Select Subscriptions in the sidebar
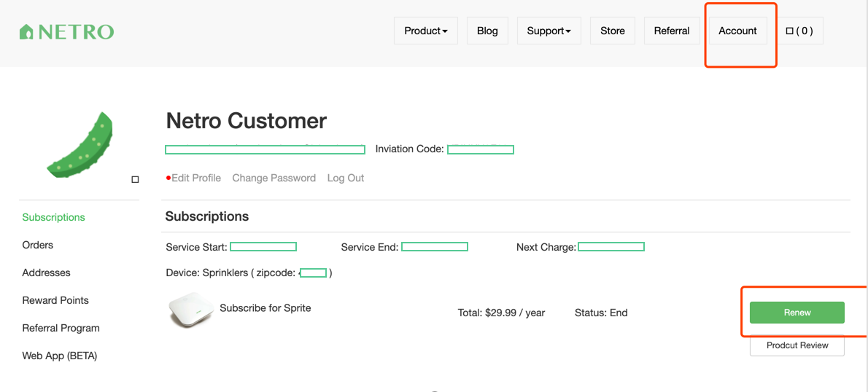Image resolution: width=868 pixels, height=392 pixels. pos(54,217)
